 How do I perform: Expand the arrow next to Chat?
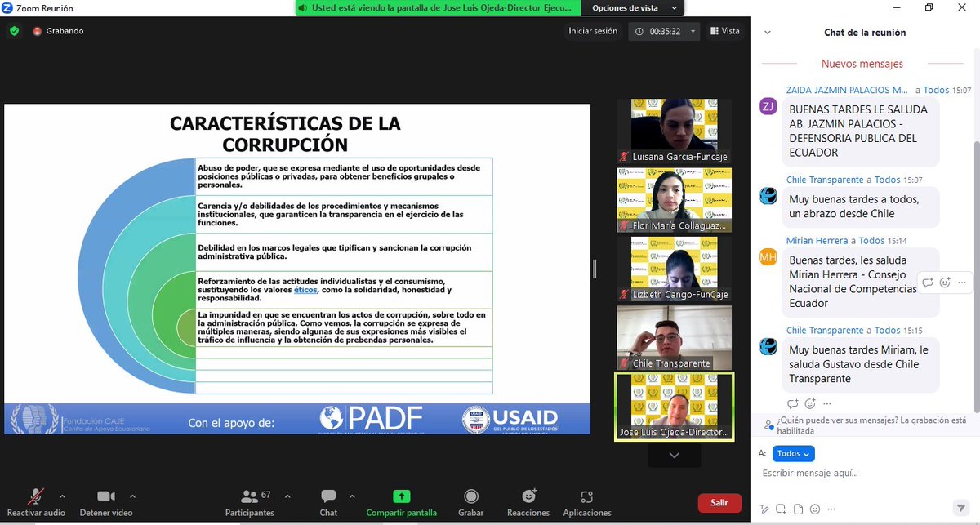pyautogui.click(x=352, y=496)
